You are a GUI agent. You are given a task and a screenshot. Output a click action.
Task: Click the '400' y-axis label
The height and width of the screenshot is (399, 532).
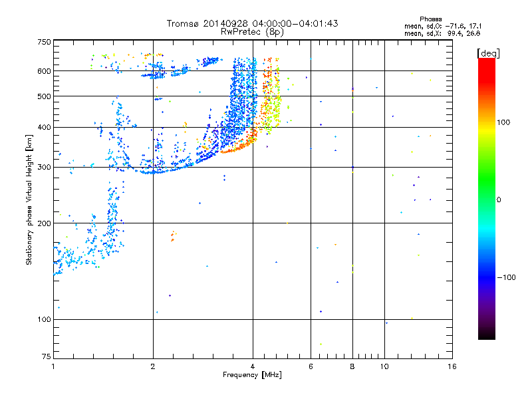(x=44, y=127)
